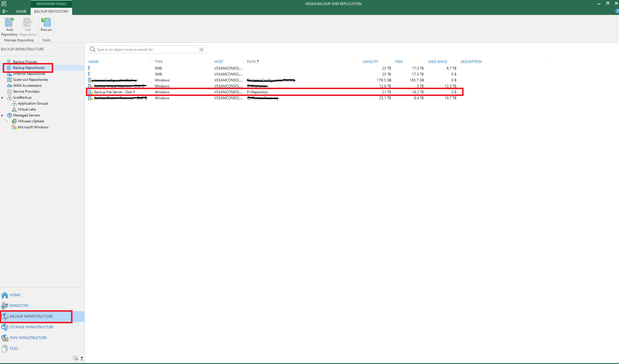Viewport: 619px width, 364px height.
Task: Click the Backup Proxies icon
Action: click(9, 62)
